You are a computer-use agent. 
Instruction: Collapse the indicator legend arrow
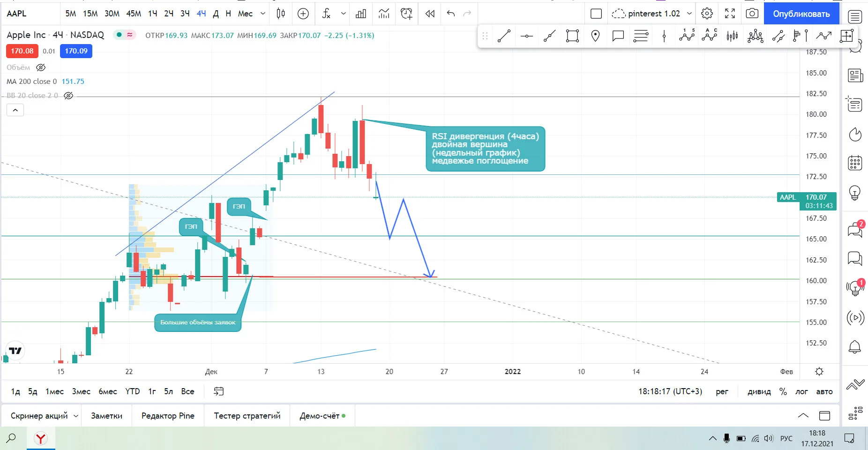pos(15,110)
